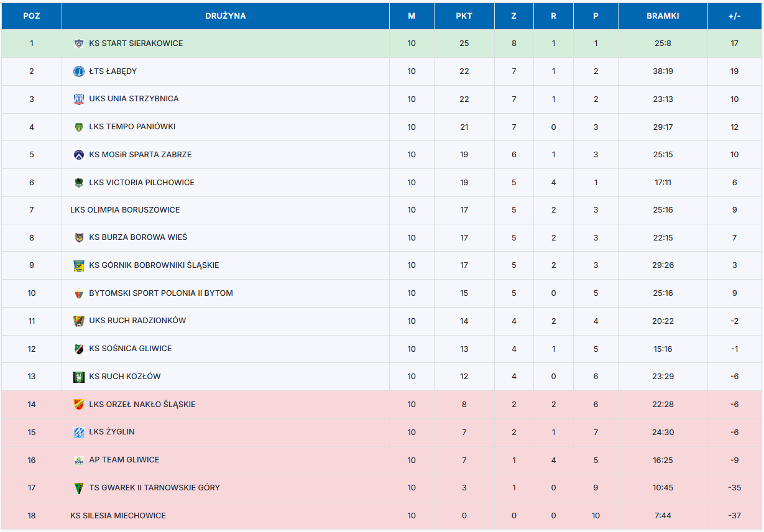Screen dimensions: 764x532
Task: Open LKS Olimpia Boruszowice team link
Action: (125, 210)
